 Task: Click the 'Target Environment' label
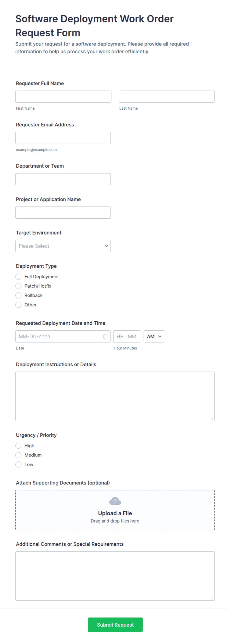(x=38, y=233)
